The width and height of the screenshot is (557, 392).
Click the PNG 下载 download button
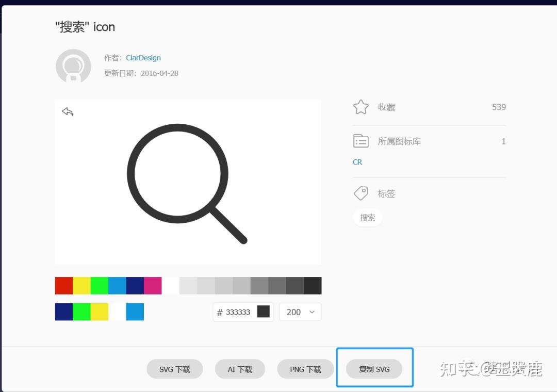(305, 369)
